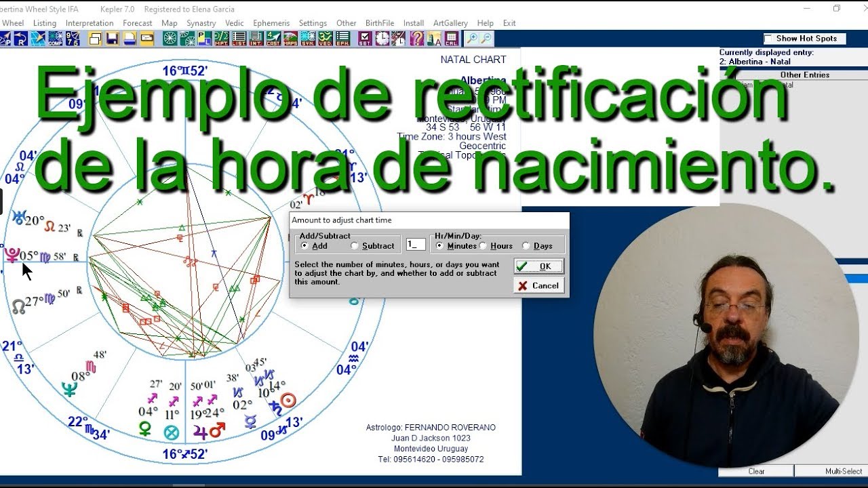Image resolution: width=868 pixels, height=488 pixels.
Task: Click the Exit menu item
Action: [x=509, y=23]
